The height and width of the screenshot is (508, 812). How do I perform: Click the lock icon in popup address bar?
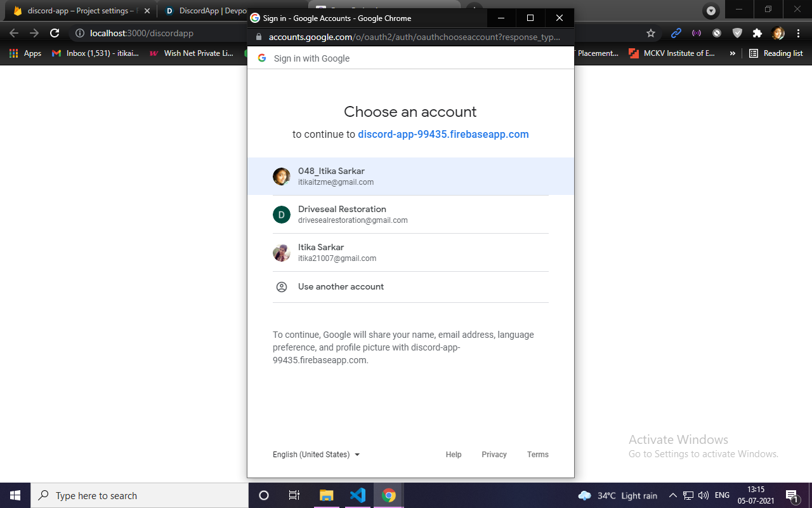coord(258,37)
